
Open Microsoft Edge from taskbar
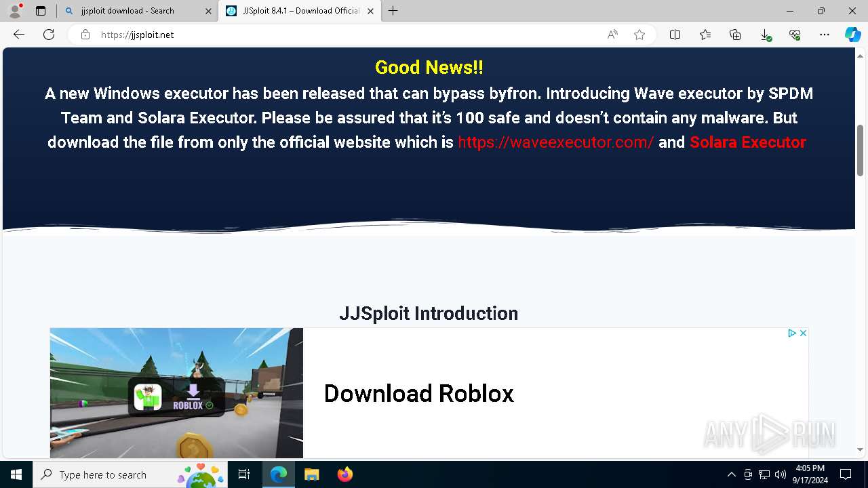point(279,474)
